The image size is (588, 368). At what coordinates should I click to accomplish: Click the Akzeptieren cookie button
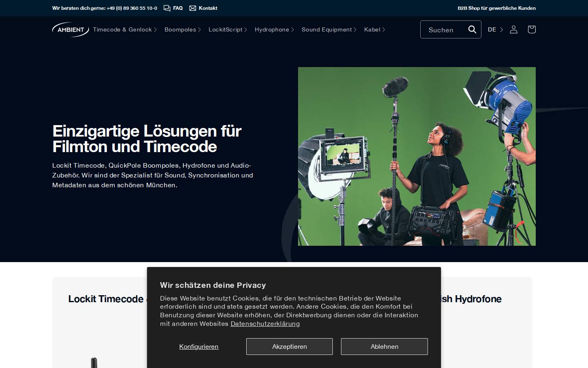(290, 346)
